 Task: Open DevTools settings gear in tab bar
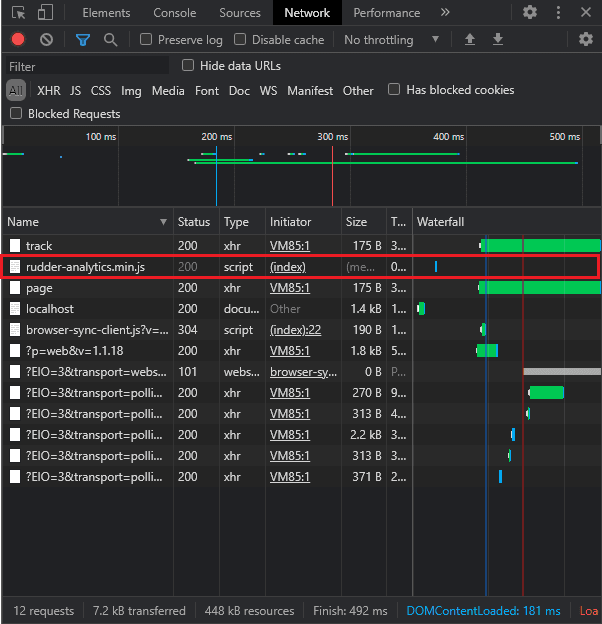click(530, 13)
